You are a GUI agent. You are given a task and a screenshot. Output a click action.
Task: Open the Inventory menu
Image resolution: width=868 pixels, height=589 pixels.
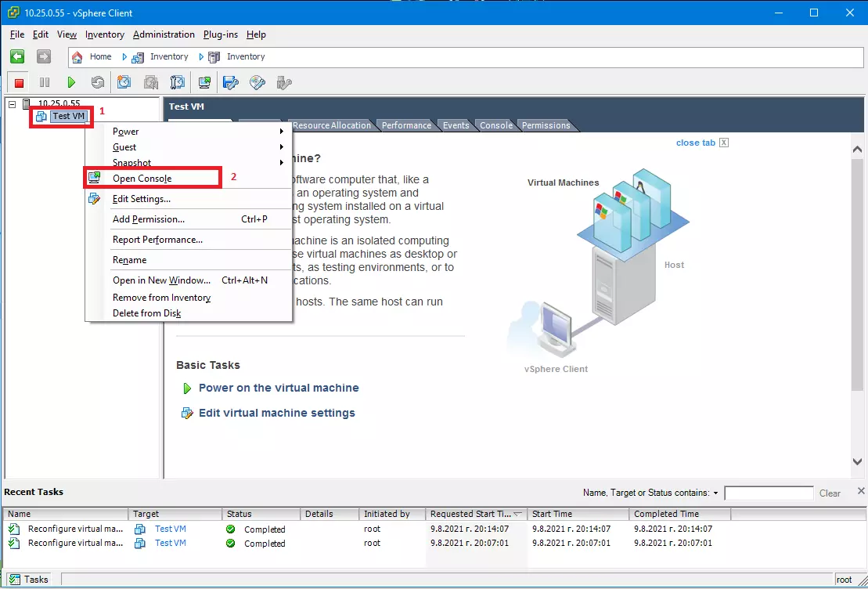click(105, 34)
